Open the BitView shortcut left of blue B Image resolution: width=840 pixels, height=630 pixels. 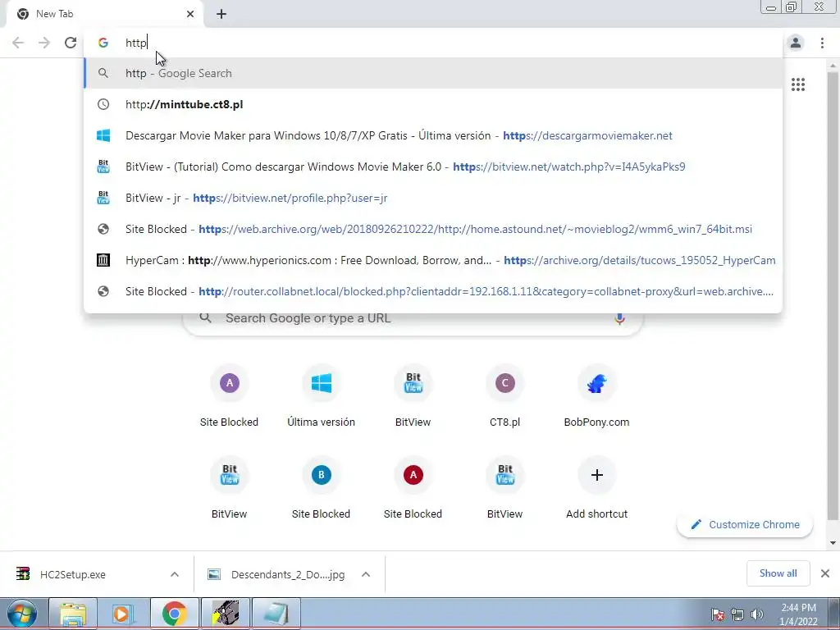coord(230,487)
